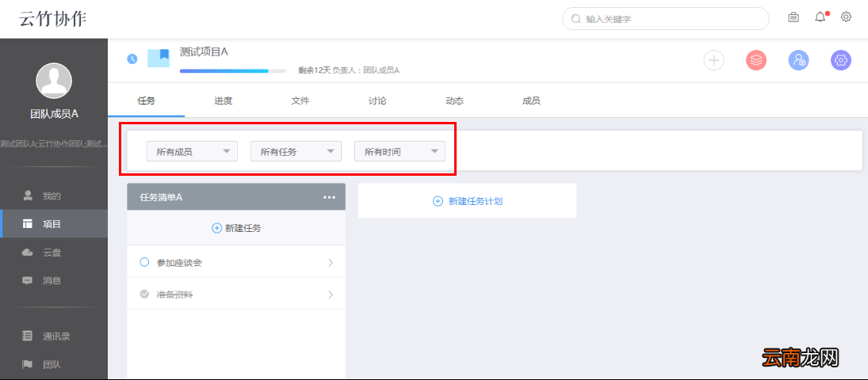Viewport: 868px width, 380px height.
Task: Open 团队 in the sidebar
Action: (54, 364)
